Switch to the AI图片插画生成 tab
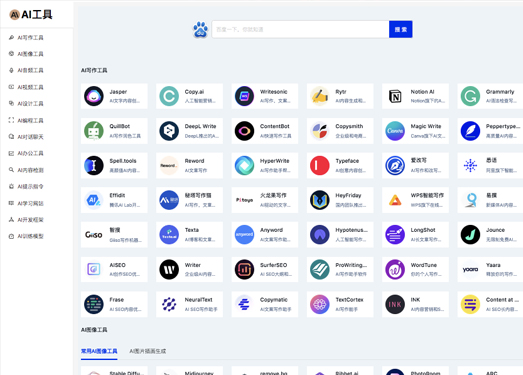Image resolution: width=523 pixels, height=375 pixels. coord(148,351)
